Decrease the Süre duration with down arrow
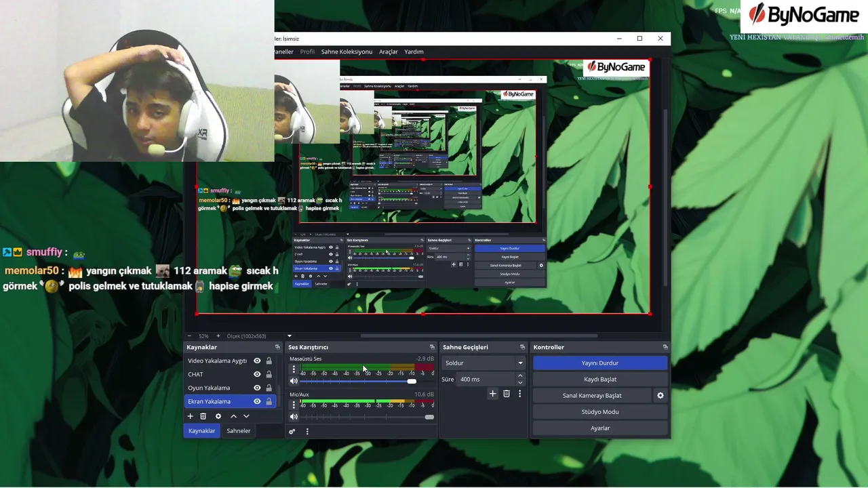This screenshot has height=488, width=868. pyautogui.click(x=520, y=383)
